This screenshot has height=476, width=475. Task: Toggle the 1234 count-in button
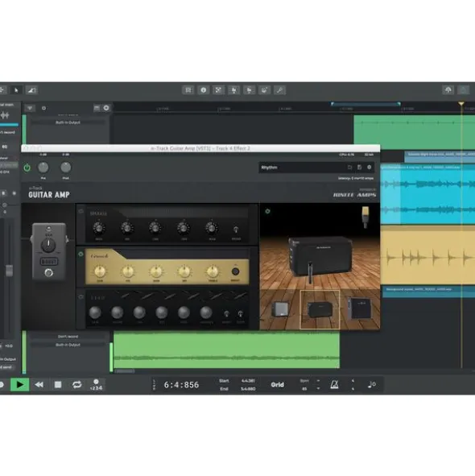(x=97, y=385)
